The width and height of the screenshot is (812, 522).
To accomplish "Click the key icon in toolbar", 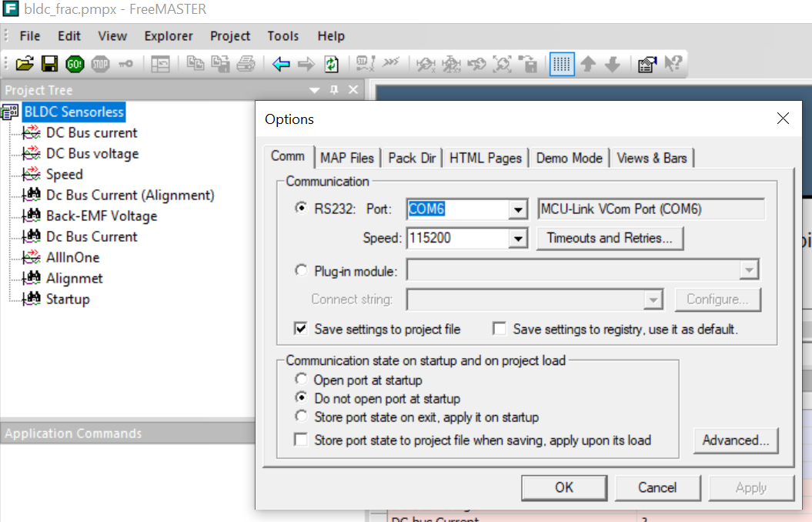I will [125, 64].
